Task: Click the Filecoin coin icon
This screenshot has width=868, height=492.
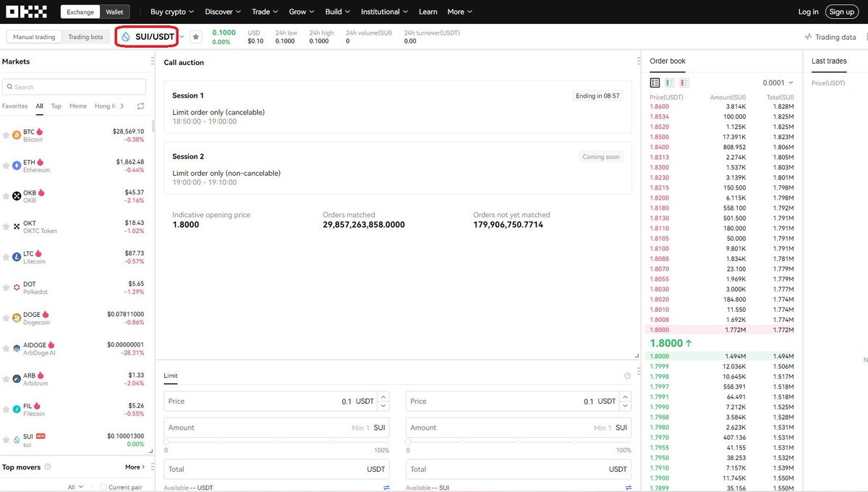Action: click(x=17, y=409)
